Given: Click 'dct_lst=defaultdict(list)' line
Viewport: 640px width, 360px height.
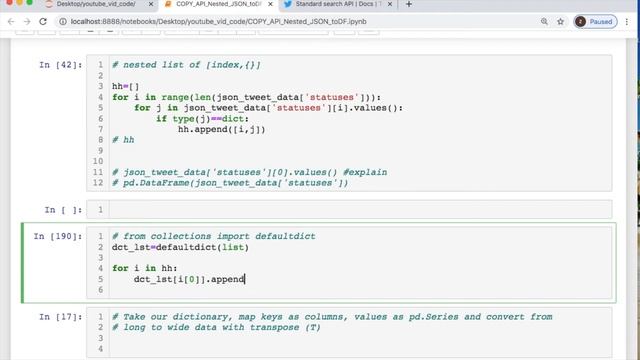Looking at the screenshot, I should [x=180, y=247].
